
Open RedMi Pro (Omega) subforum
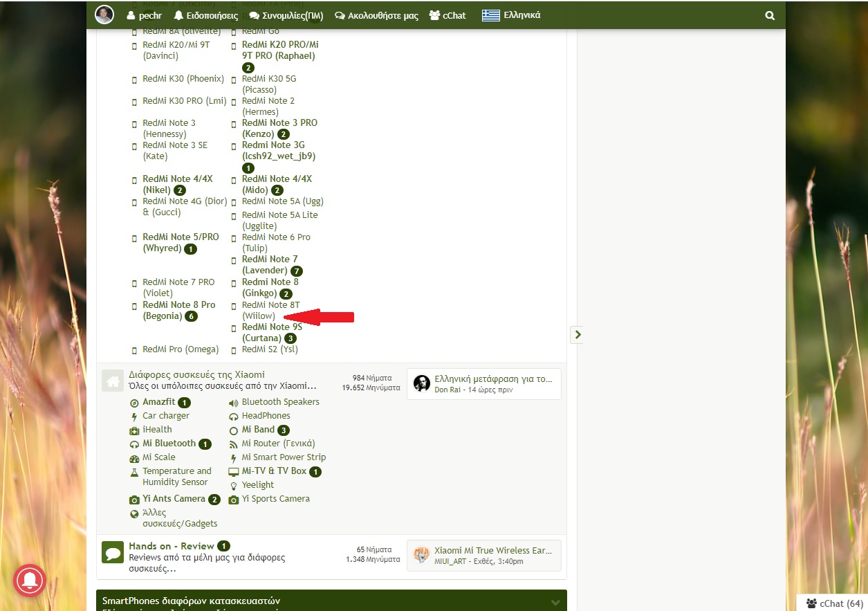(181, 349)
